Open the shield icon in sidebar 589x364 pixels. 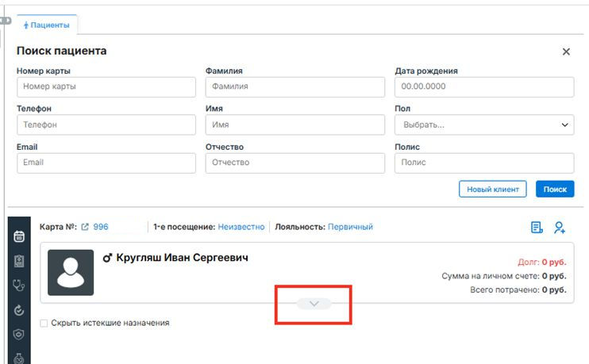tap(18, 335)
